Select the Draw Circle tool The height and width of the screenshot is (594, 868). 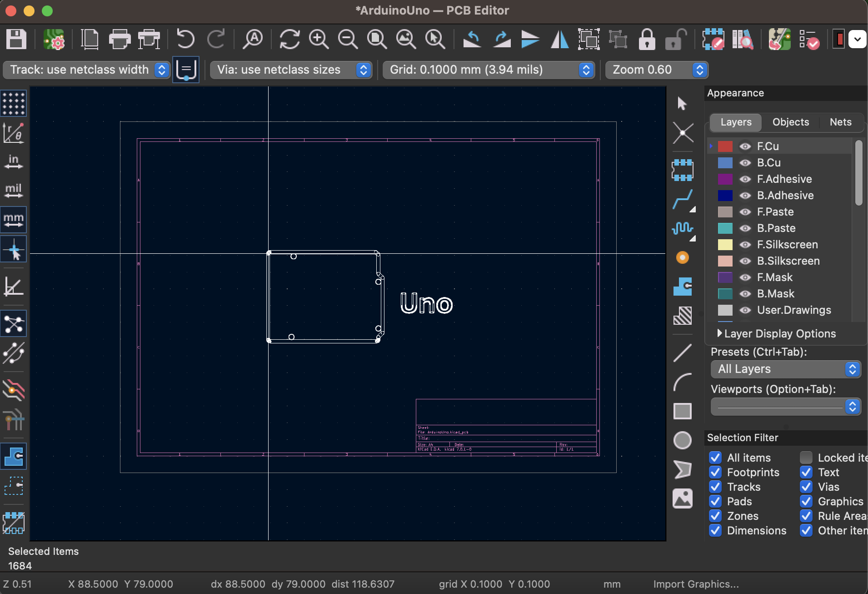click(x=683, y=440)
